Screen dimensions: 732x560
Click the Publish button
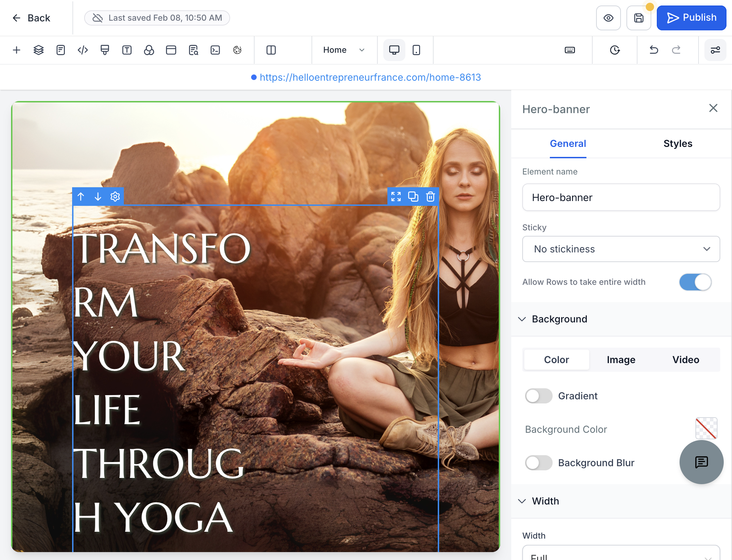coord(691,18)
